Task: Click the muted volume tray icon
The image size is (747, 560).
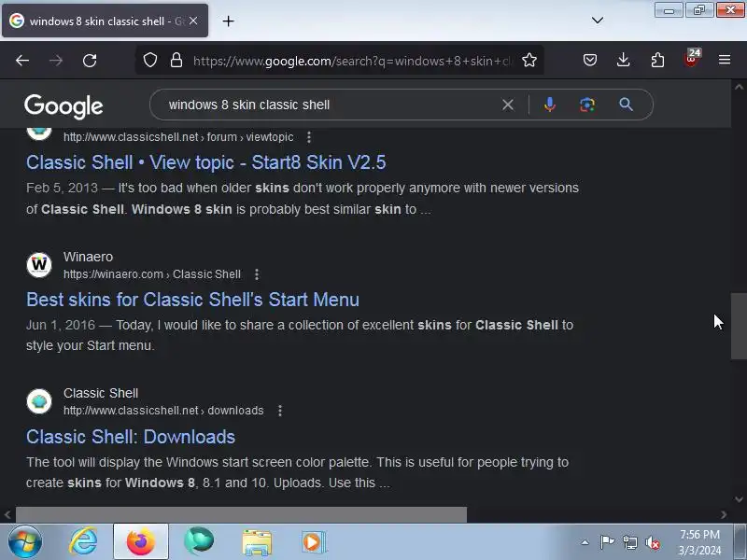Action: pos(652,542)
